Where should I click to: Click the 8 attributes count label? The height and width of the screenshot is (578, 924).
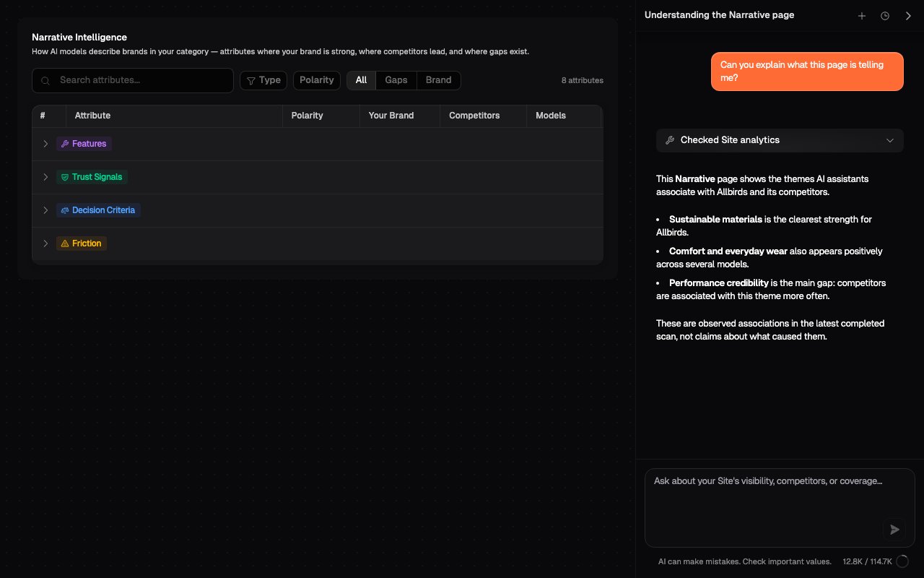583,80
